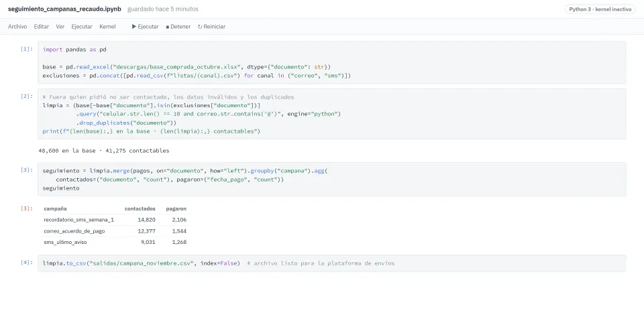This screenshot has width=644, height=319.
Task: Open the Archivo menu
Action: coord(17,27)
